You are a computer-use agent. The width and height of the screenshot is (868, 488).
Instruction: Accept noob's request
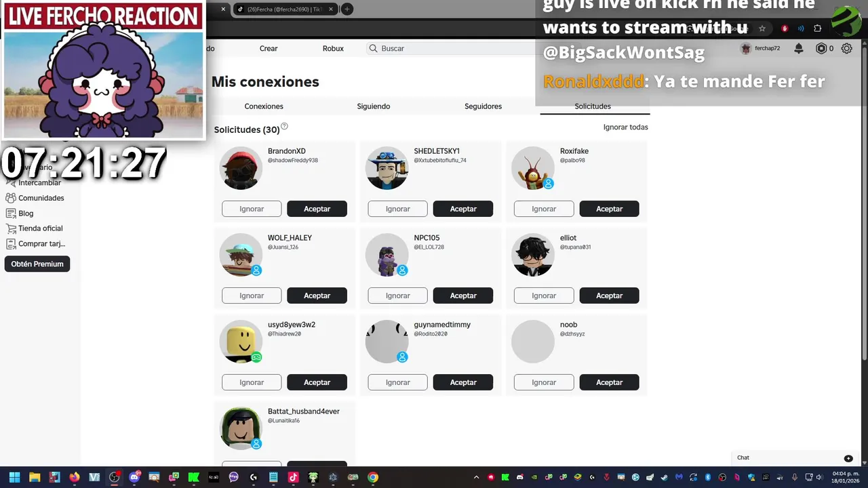click(609, 382)
